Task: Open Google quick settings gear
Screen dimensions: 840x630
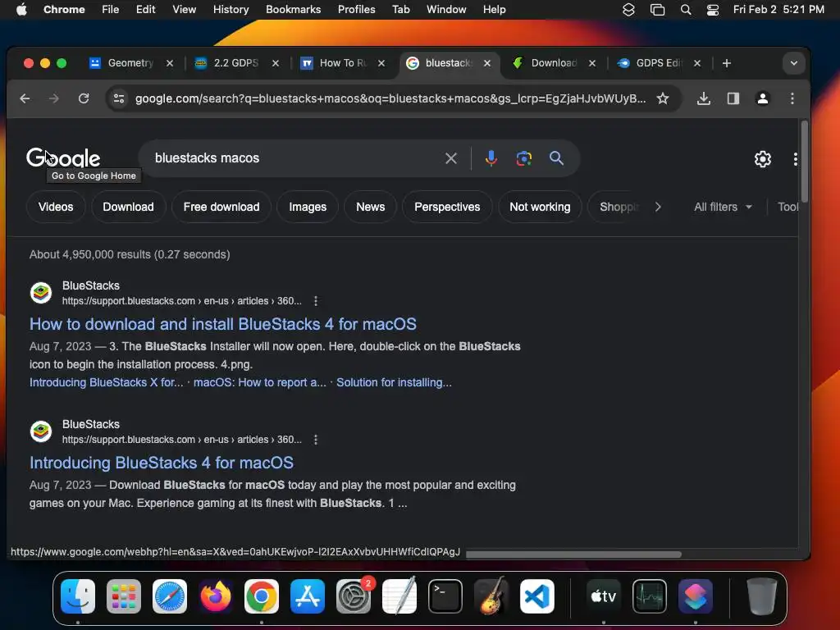Action: (762, 158)
